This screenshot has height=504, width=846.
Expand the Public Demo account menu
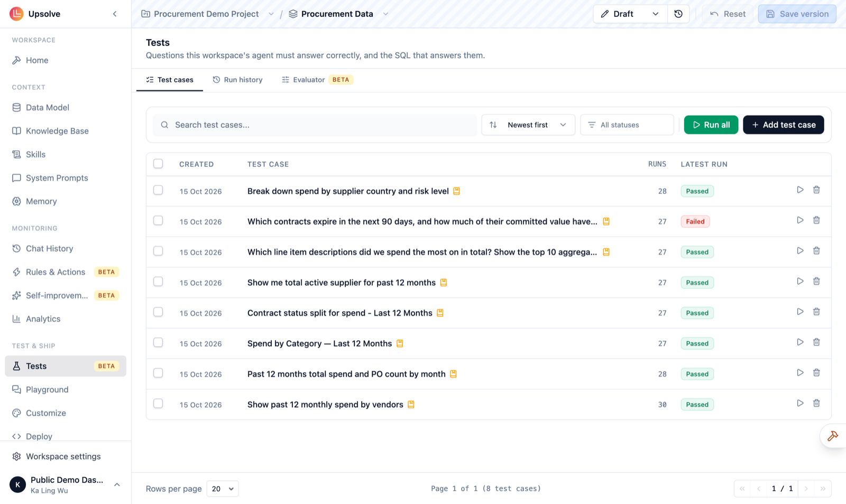117,484
